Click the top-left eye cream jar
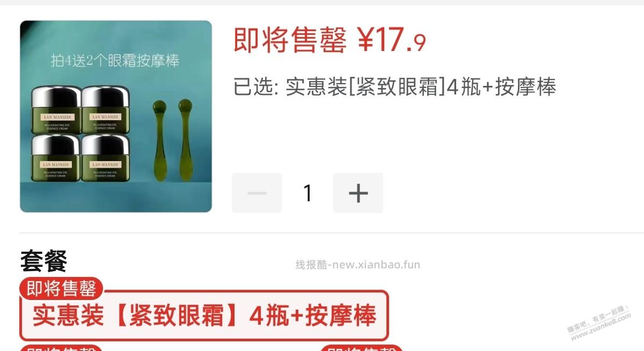 coord(56,109)
